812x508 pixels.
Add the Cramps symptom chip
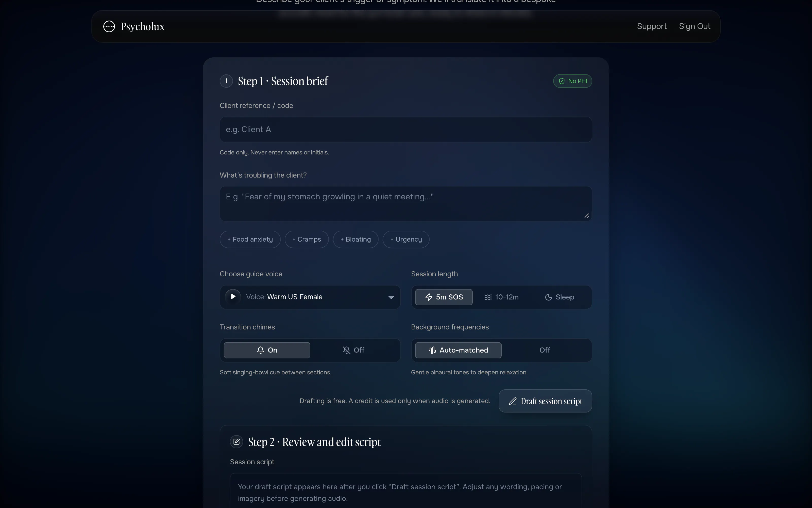click(307, 240)
